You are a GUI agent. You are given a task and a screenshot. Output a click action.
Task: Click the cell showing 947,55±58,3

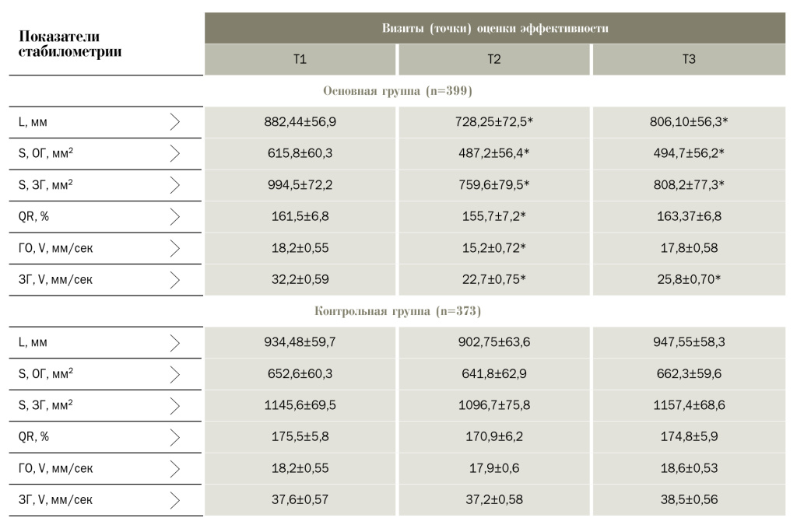point(689,342)
